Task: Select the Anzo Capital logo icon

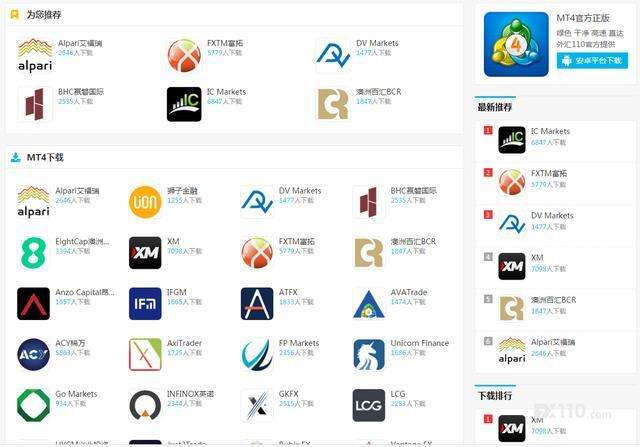Action: click(33, 304)
